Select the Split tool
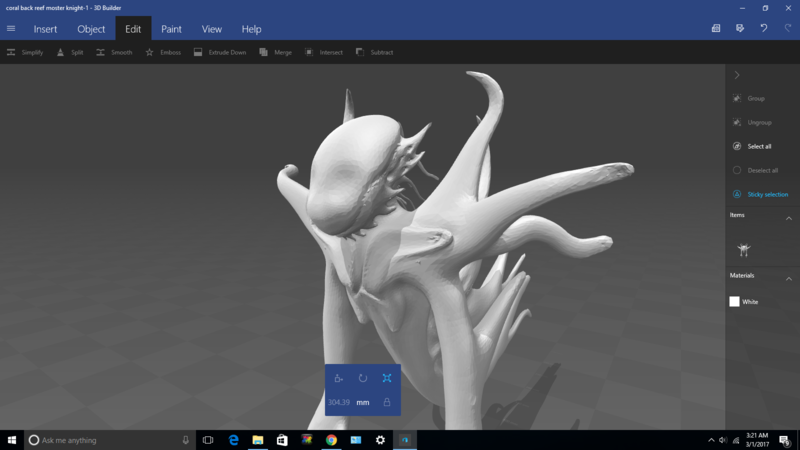The height and width of the screenshot is (450, 800). pos(61,52)
